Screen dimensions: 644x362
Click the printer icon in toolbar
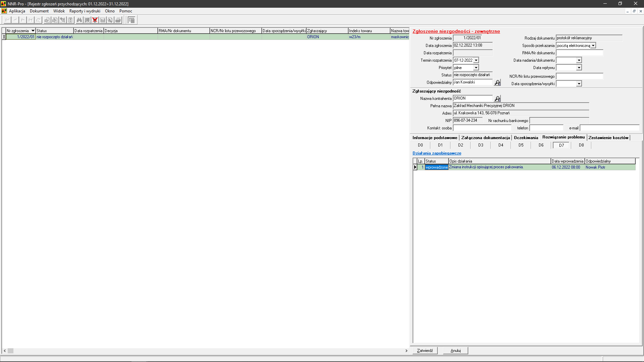click(x=118, y=20)
